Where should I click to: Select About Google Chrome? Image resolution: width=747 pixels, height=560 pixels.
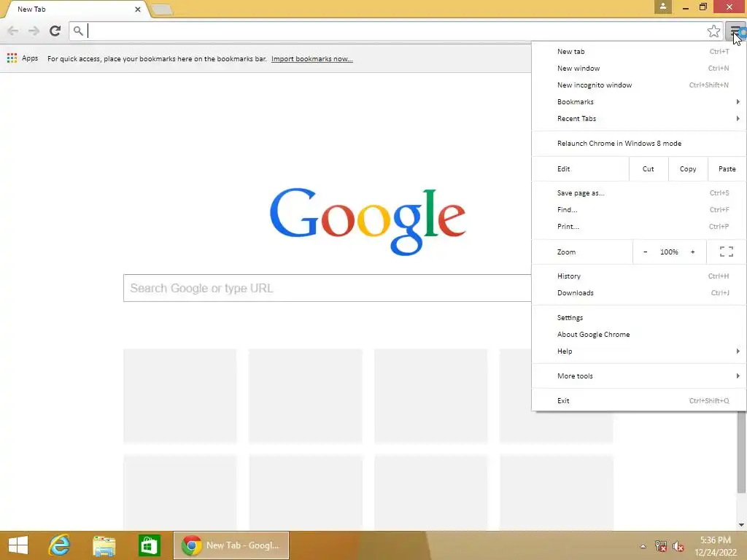(x=639, y=334)
